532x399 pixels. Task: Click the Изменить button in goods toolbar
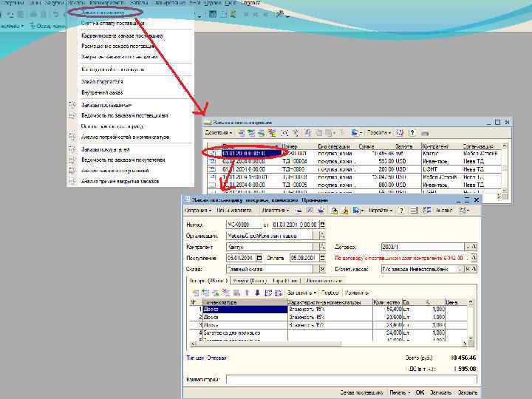(356, 293)
